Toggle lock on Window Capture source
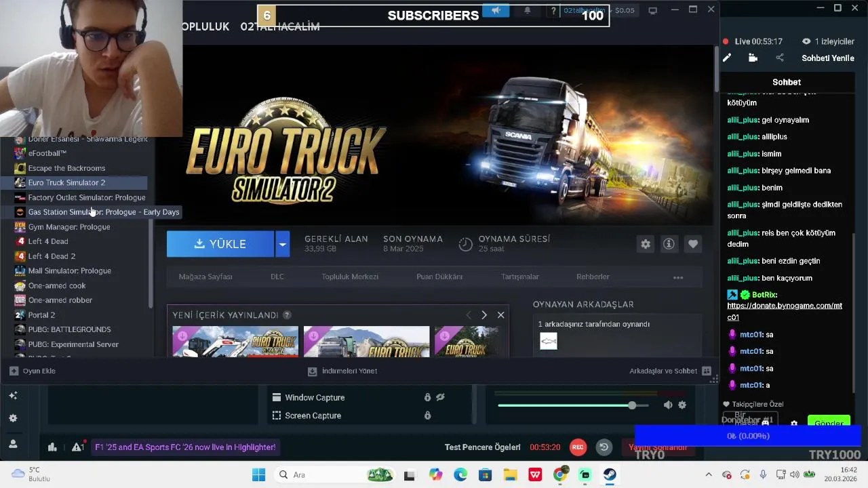This screenshot has height=488, width=868. 427,397
